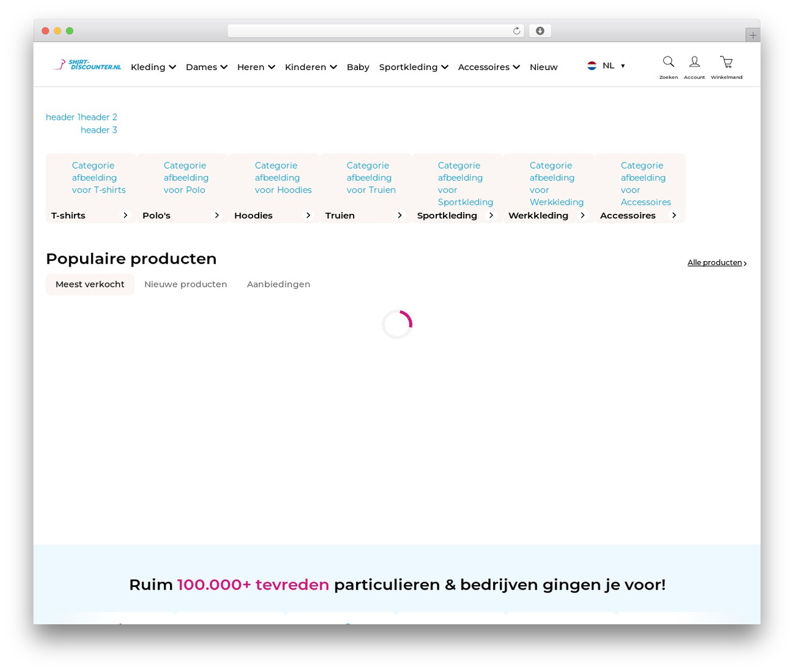
Task: Click the arrow next to T-shirts
Action: pos(125,215)
